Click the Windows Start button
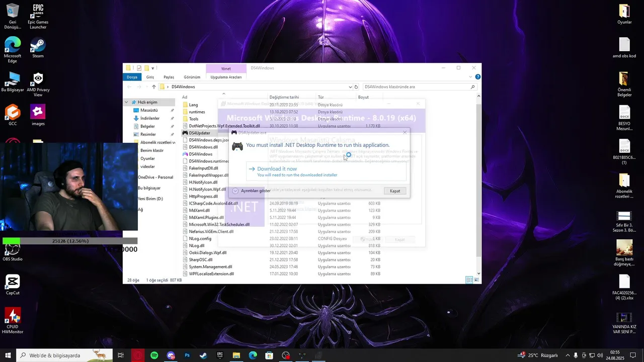This screenshot has height=362, width=644. click(x=8, y=355)
